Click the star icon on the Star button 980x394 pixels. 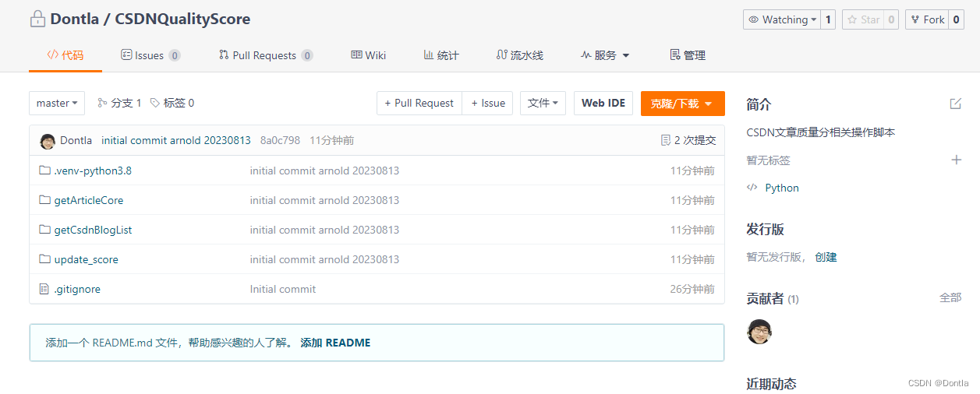[x=852, y=19]
